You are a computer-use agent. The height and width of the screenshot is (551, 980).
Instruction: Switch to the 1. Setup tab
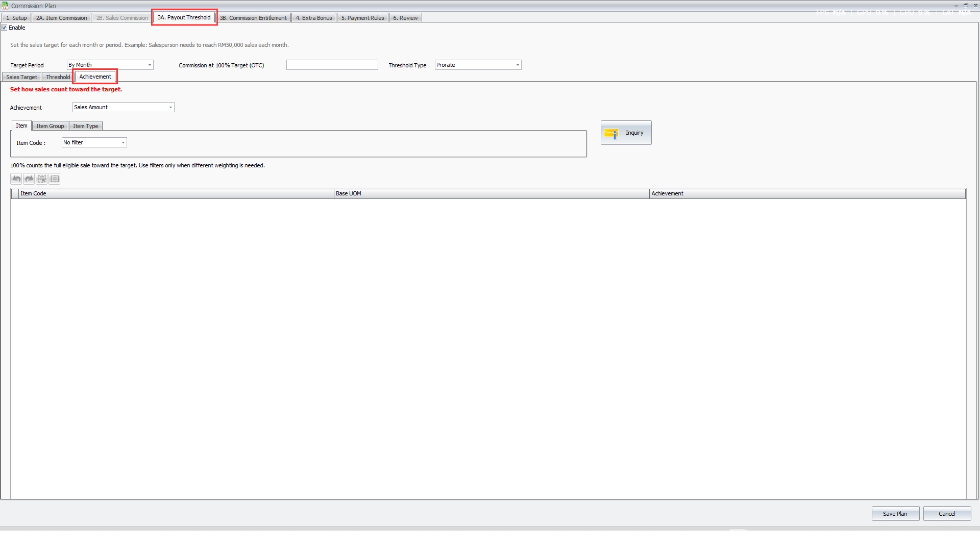click(x=16, y=18)
